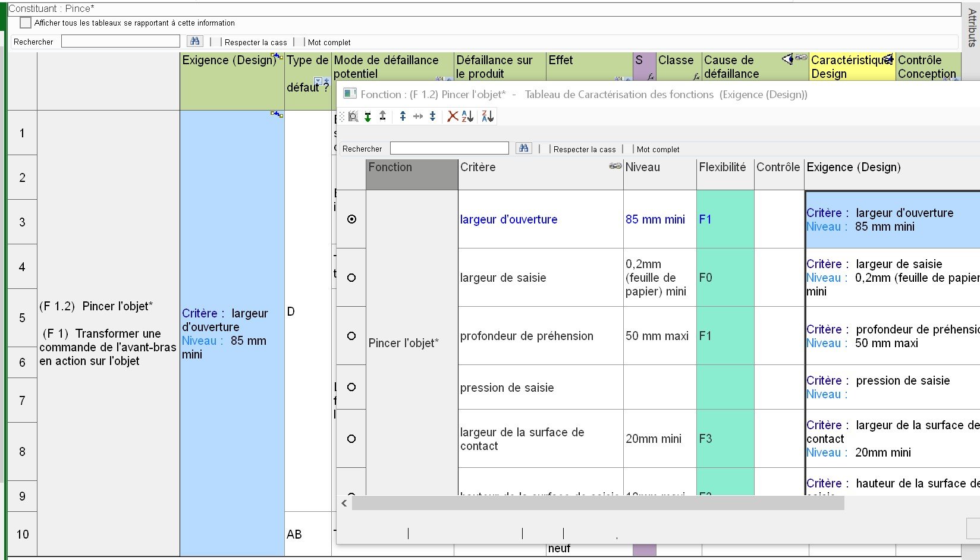This screenshot has height=560, width=980.
Task: Click the green insert-below arrow icon
Action: 368,117
